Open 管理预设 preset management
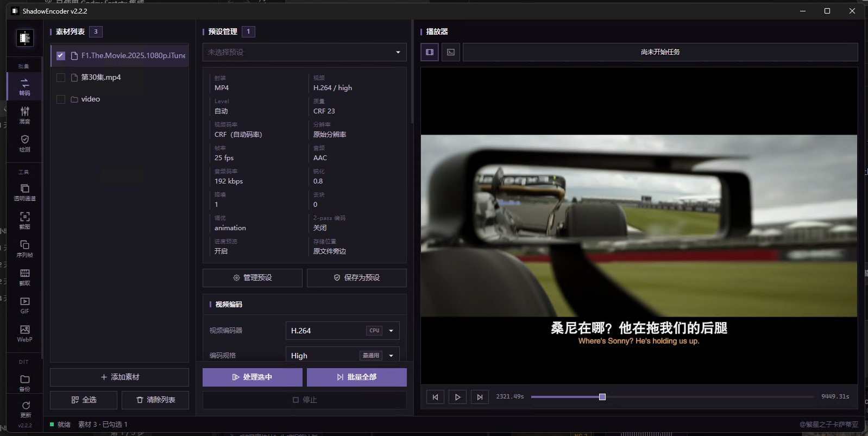Viewport: 868px width, 436px height. pos(253,277)
